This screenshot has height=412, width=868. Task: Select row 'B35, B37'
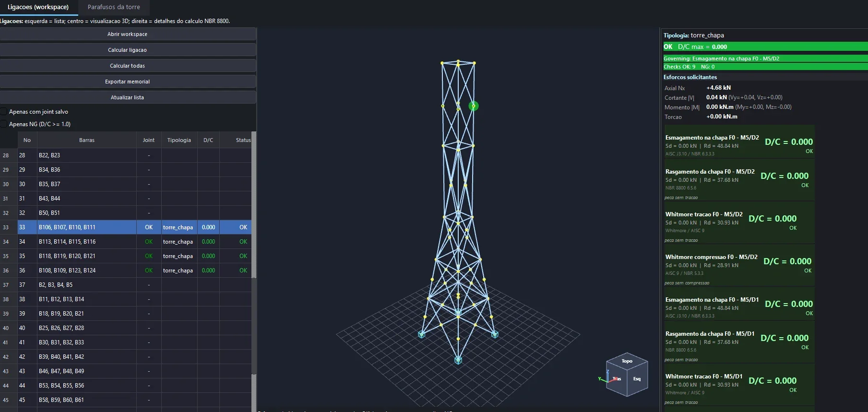pos(134,184)
